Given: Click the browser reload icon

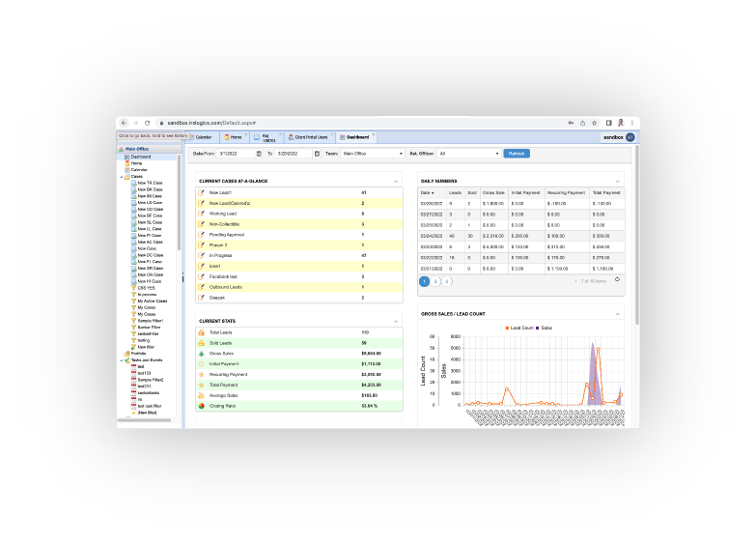Looking at the screenshot, I should point(147,123).
